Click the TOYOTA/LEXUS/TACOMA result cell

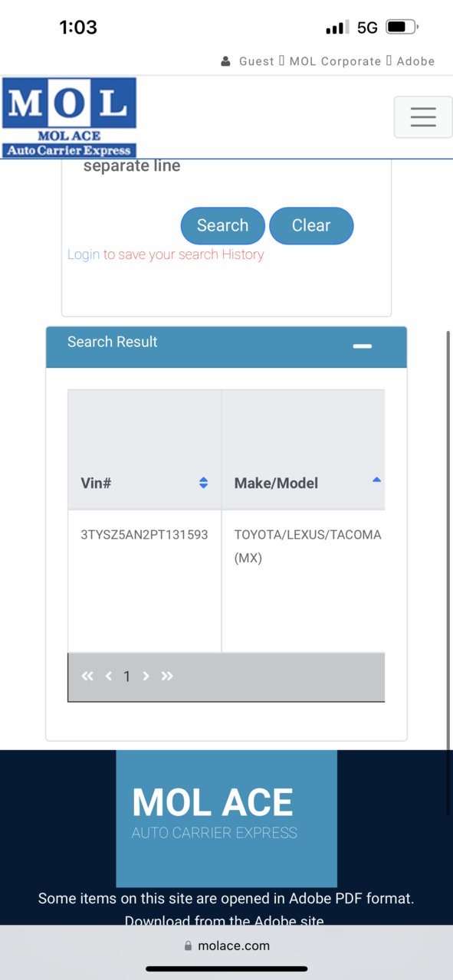click(303, 581)
